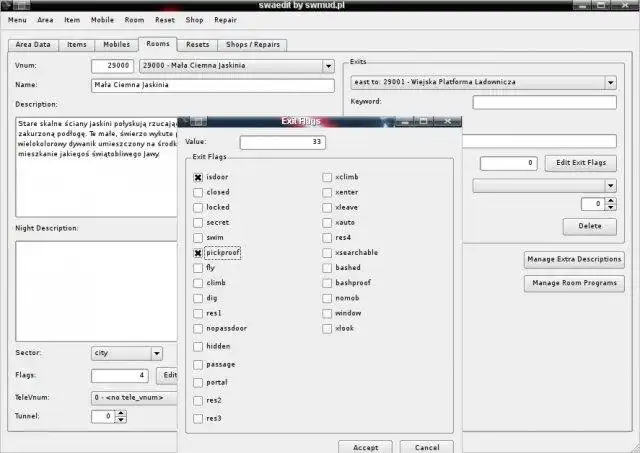Enable the res2 flag
The width and height of the screenshot is (640, 453).
coord(198,400)
